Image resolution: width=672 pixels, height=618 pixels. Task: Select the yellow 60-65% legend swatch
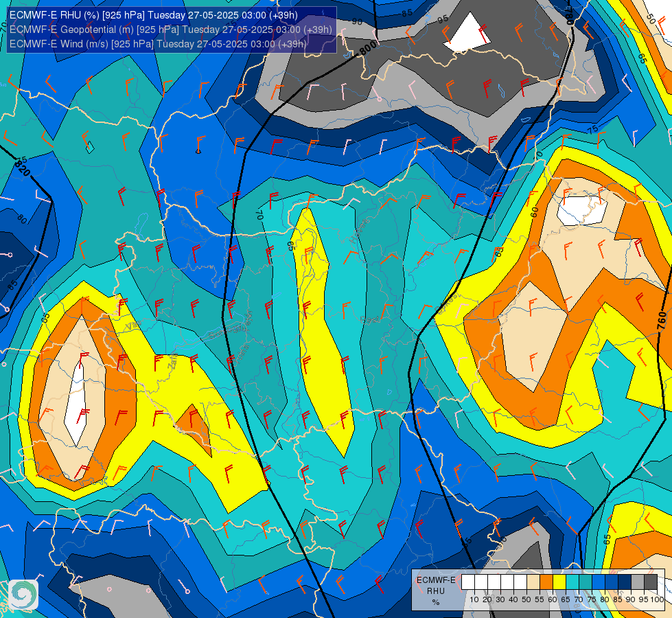[x=559, y=582]
